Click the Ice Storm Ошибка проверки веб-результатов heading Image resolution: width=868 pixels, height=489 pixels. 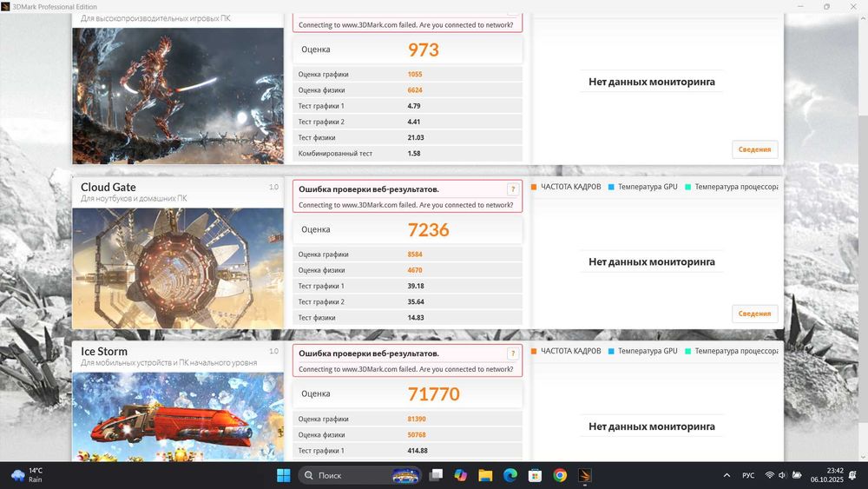click(369, 354)
